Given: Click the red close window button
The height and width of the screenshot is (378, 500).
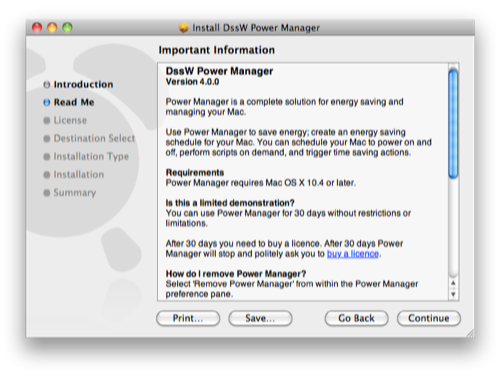Looking at the screenshot, I should pyautogui.click(x=37, y=27).
